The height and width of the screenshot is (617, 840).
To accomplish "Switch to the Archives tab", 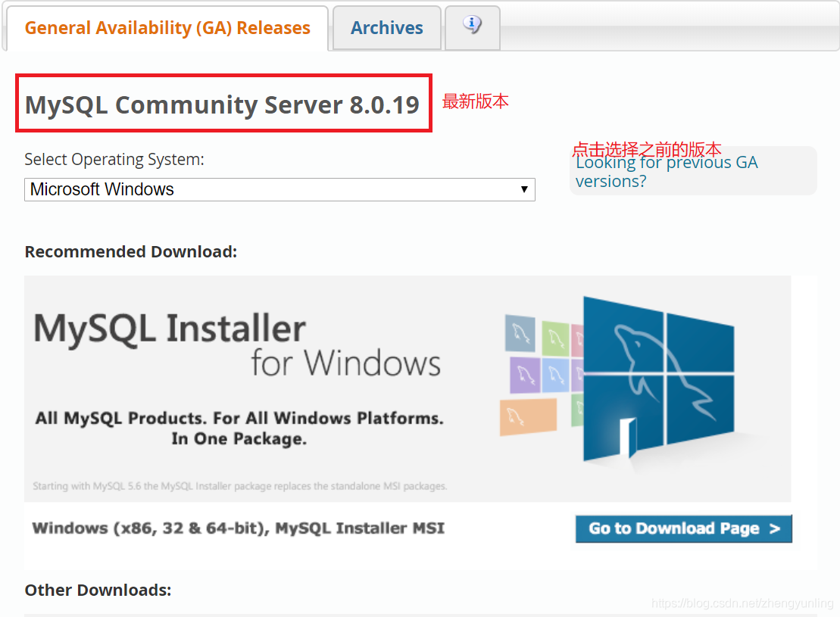I will pyautogui.click(x=387, y=28).
